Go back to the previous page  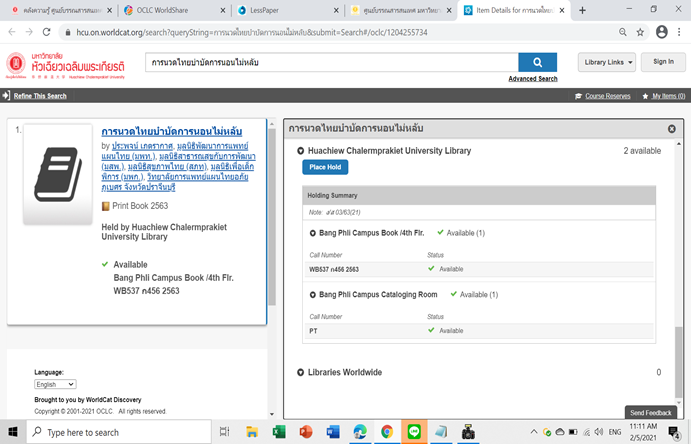[12, 32]
